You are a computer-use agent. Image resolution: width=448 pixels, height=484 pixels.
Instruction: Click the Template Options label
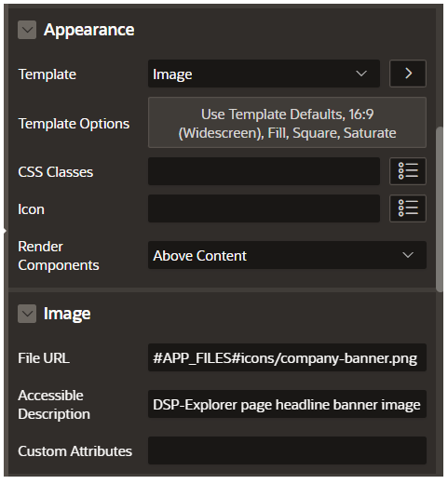pos(74,124)
